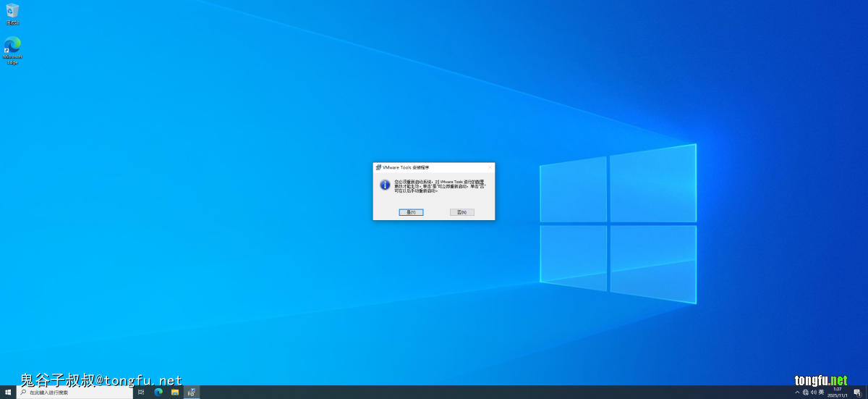Open the Action Center notifications icon
Screen dimensions: 868x399
point(856,392)
